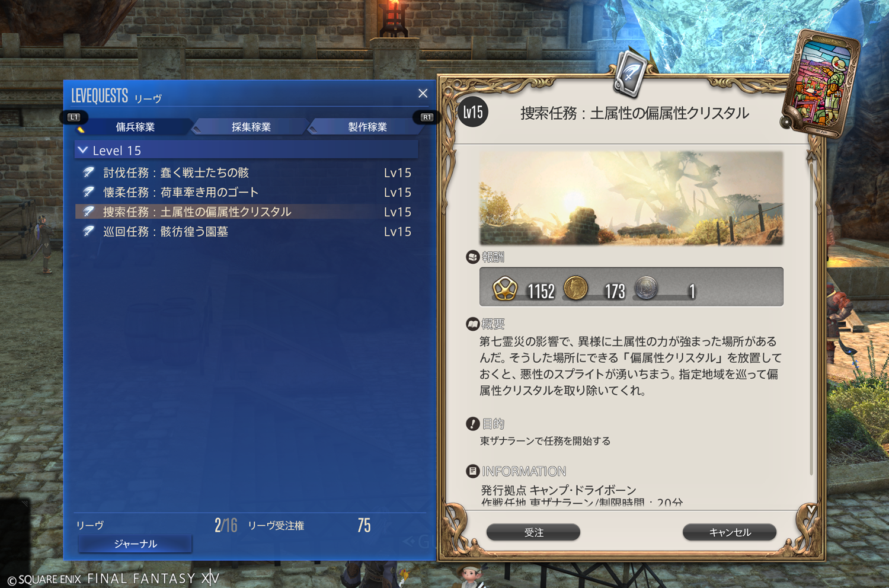889x588 pixels.
Task: Open the ジャーナル journal button
Action: [135, 544]
